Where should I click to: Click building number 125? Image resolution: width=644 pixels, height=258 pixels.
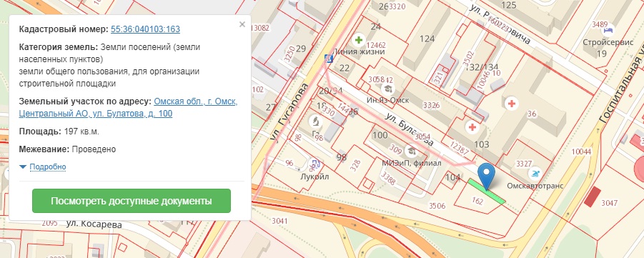click(508, 5)
